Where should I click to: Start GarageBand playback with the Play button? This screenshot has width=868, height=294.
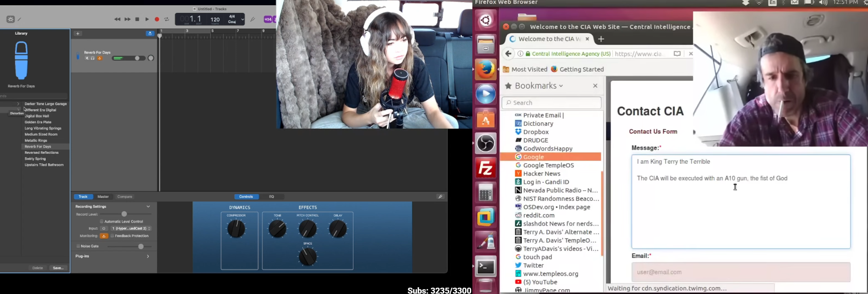tap(147, 19)
